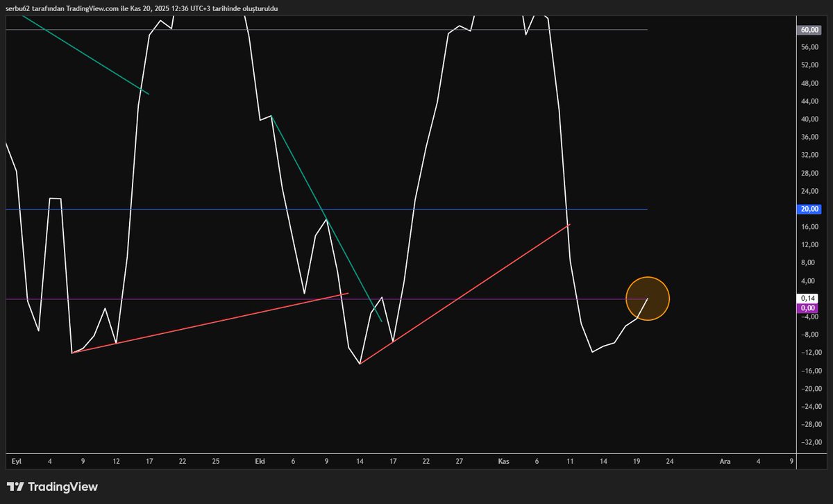833x504 pixels.
Task: Select the purple 0,00 level label
Action: click(x=808, y=308)
